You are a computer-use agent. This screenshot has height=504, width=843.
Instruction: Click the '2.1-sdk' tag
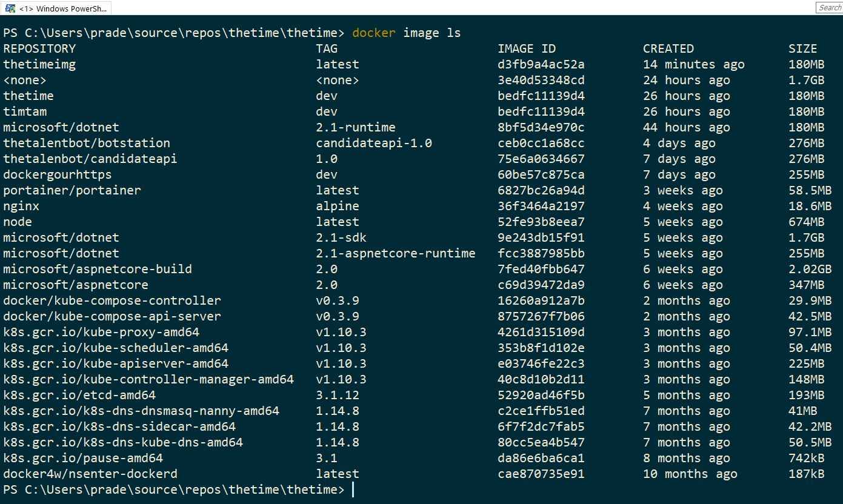[341, 237]
